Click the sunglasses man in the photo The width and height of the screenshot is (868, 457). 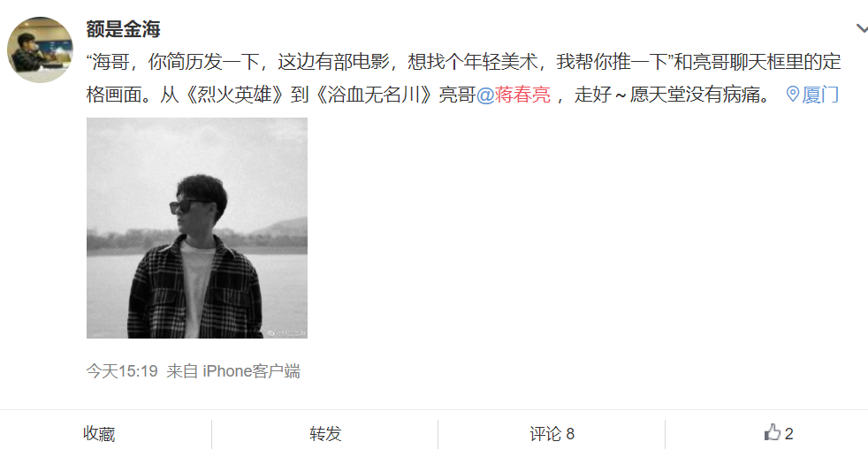coord(194,257)
